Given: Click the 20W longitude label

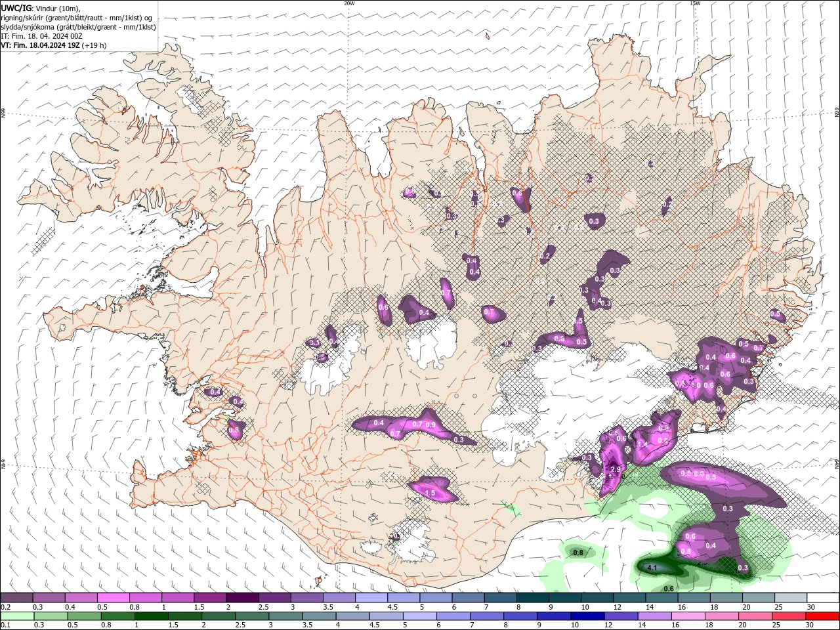Looking at the screenshot, I should click(x=349, y=3).
